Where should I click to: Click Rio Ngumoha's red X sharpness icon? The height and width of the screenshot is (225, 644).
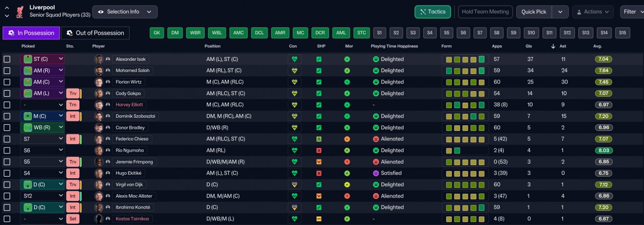pos(319,151)
